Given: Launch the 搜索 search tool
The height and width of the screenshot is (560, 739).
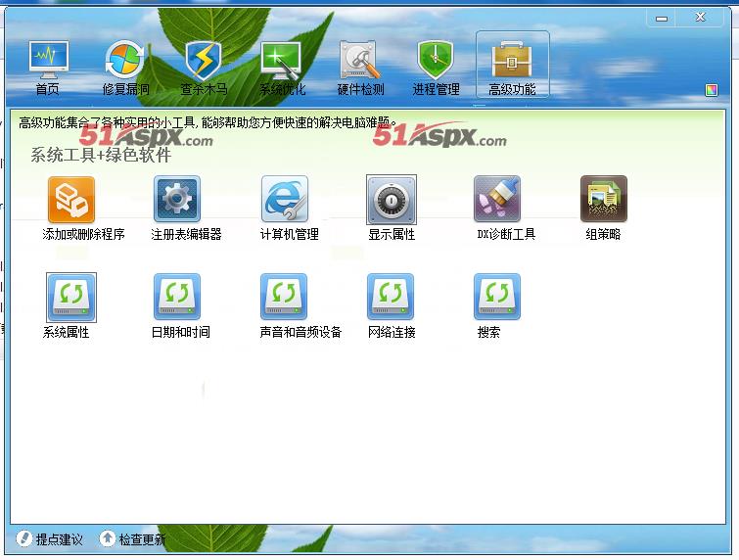Looking at the screenshot, I should click(x=497, y=297).
